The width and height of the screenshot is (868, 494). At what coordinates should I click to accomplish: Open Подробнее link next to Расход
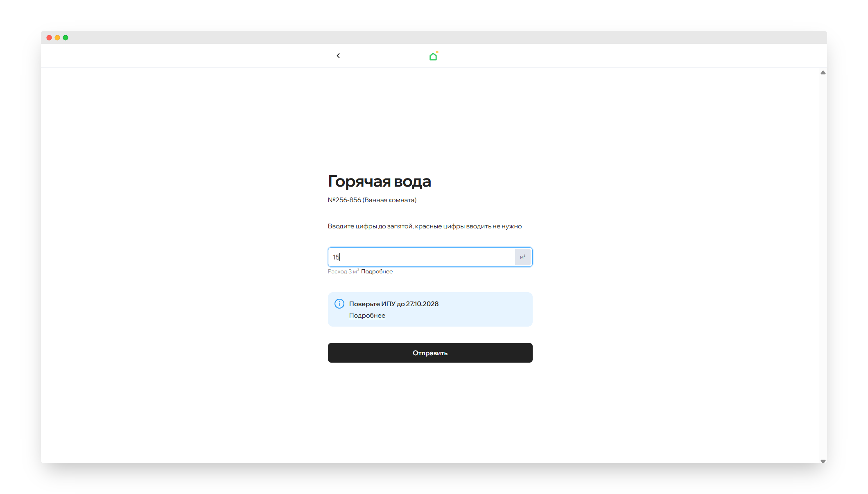click(x=377, y=271)
